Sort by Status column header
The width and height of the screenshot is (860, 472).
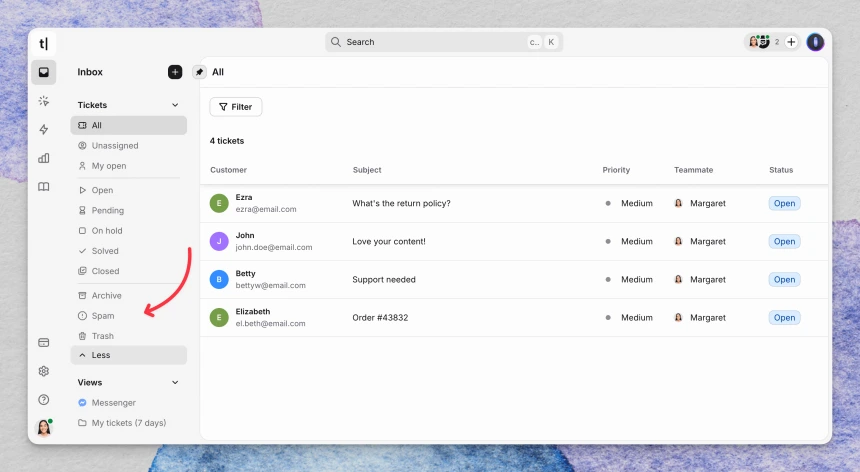point(781,170)
